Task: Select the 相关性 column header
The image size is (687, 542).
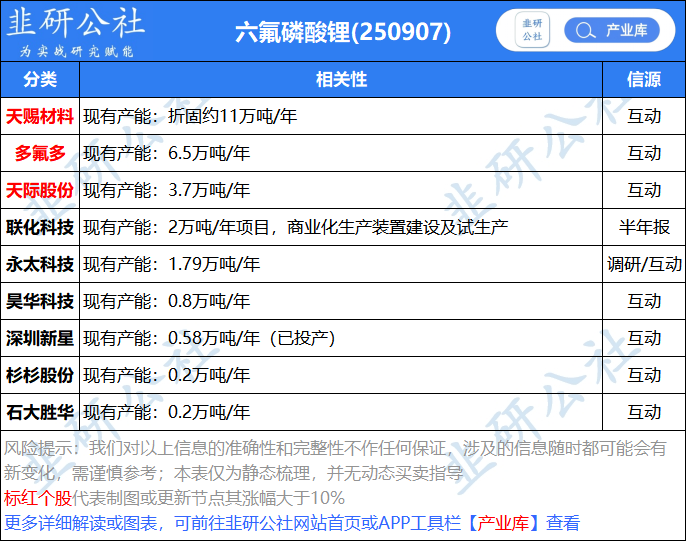Action: coord(341,79)
